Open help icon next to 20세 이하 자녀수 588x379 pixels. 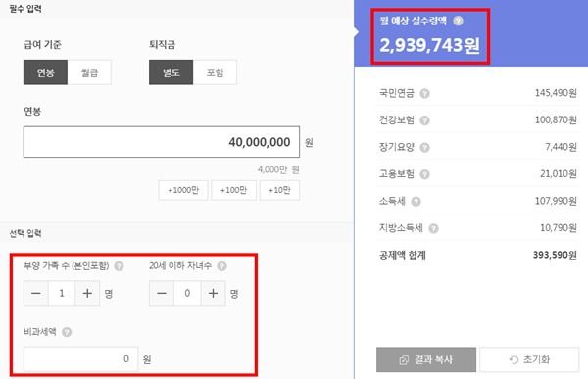click(x=222, y=266)
